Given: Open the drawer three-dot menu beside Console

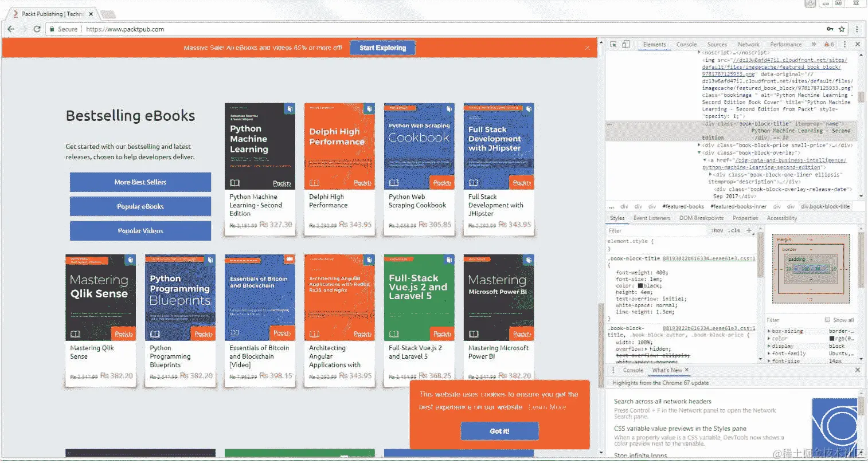Looking at the screenshot, I should coord(614,370).
